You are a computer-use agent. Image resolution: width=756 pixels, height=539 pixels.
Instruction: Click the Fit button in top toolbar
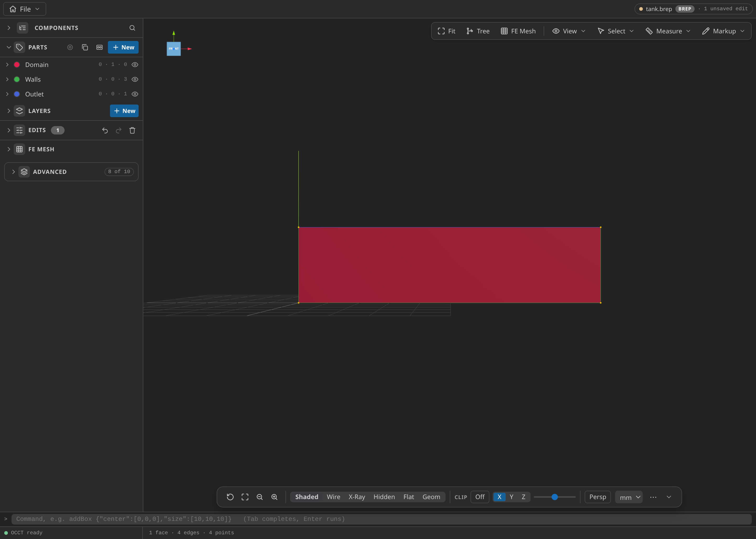click(x=447, y=31)
